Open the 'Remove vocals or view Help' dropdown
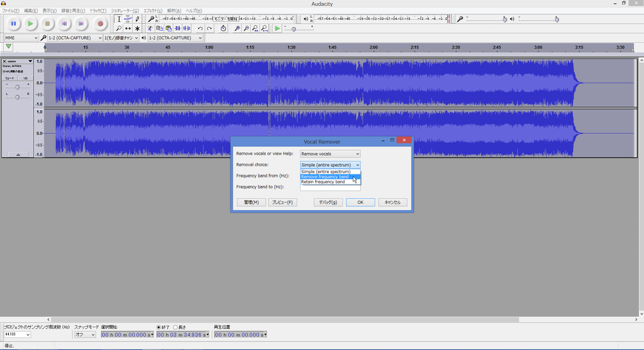 coord(330,154)
